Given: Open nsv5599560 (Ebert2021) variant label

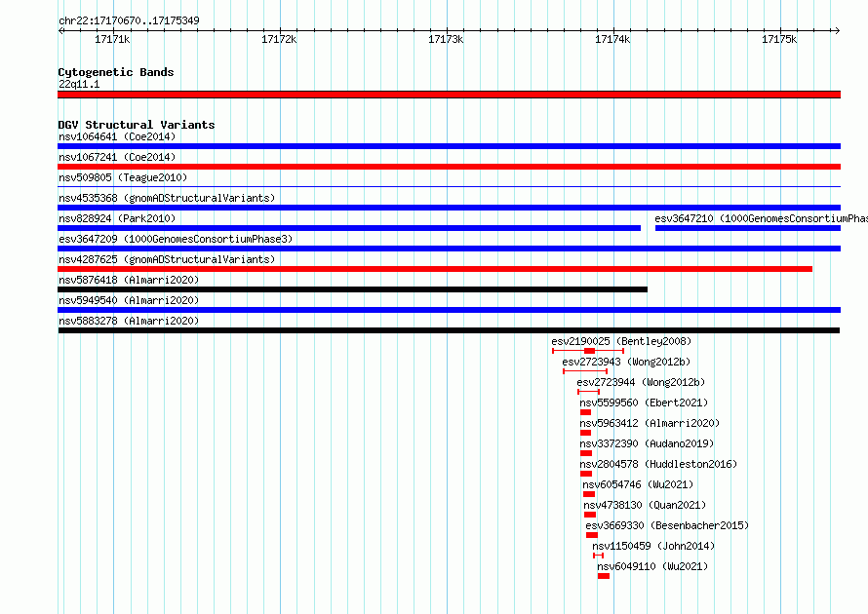Looking at the screenshot, I should pyautogui.click(x=644, y=403).
